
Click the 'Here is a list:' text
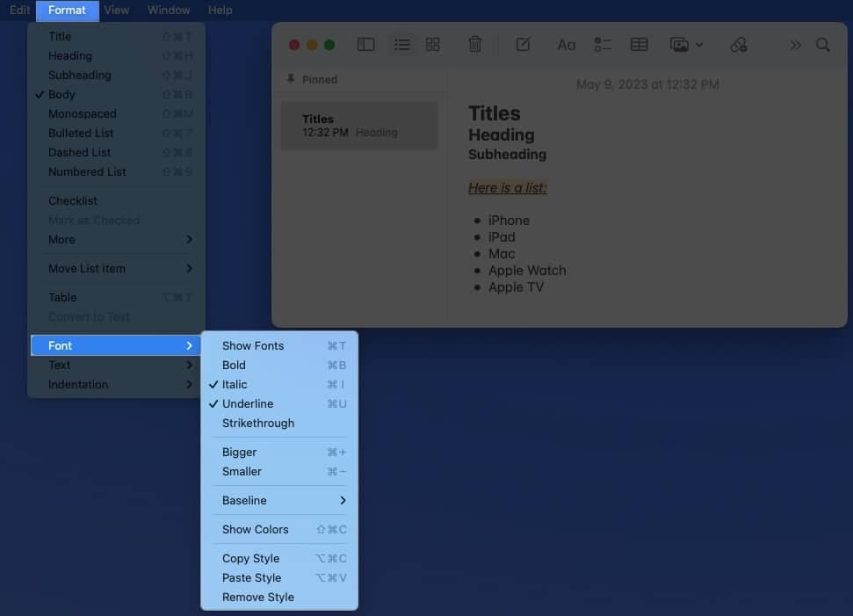click(x=508, y=188)
